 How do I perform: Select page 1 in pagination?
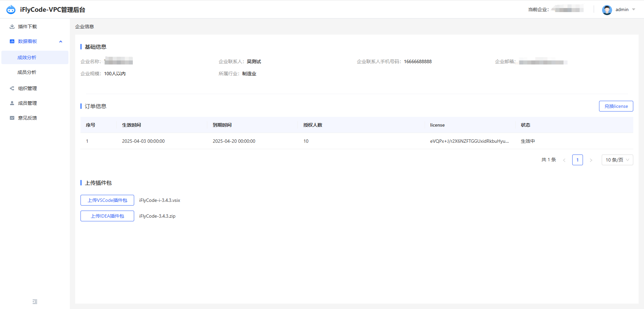click(x=578, y=160)
